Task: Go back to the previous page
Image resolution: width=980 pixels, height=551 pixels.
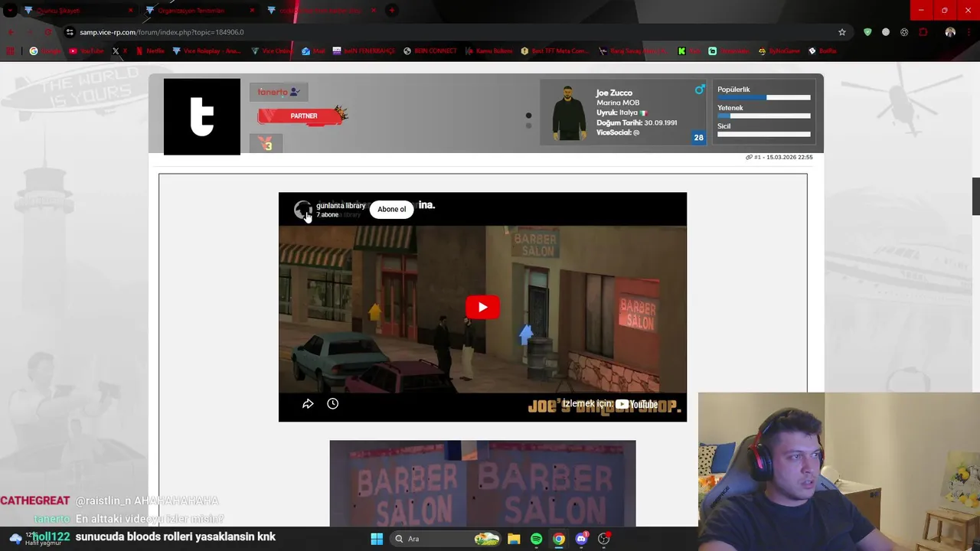Action: (x=11, y=32)
